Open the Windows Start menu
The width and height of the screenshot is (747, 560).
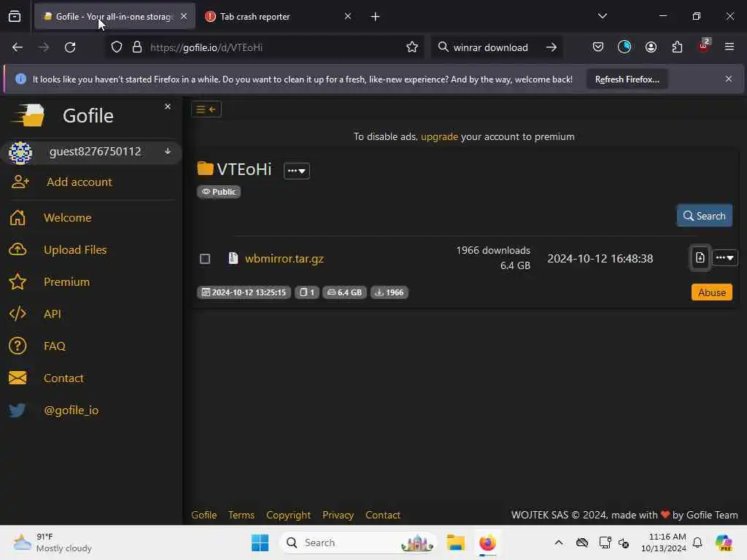[x=260, y=542]
